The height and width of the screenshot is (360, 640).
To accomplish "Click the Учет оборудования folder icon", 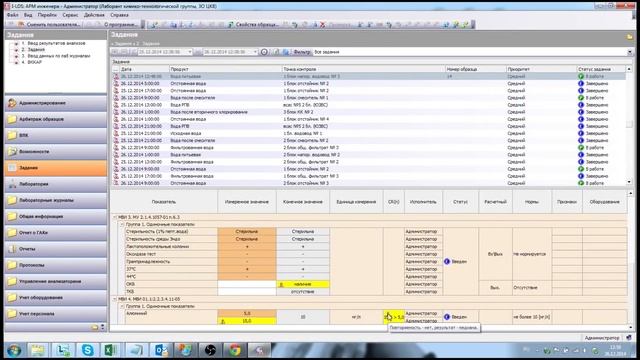I will [12, 298].
